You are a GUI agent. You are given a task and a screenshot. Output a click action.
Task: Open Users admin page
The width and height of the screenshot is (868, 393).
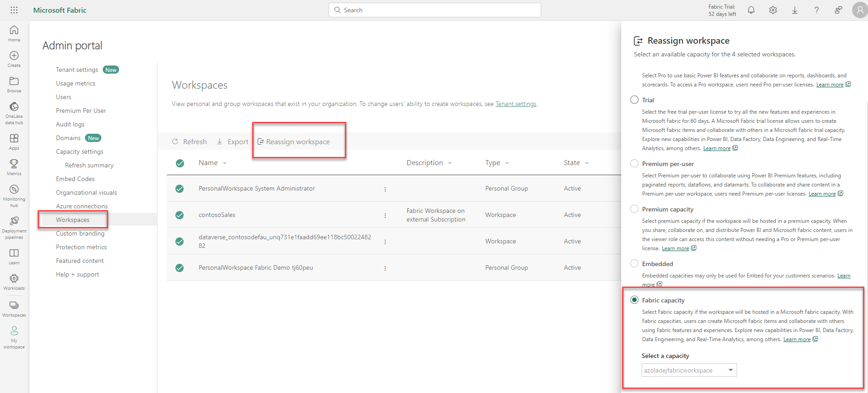[64, 97]
